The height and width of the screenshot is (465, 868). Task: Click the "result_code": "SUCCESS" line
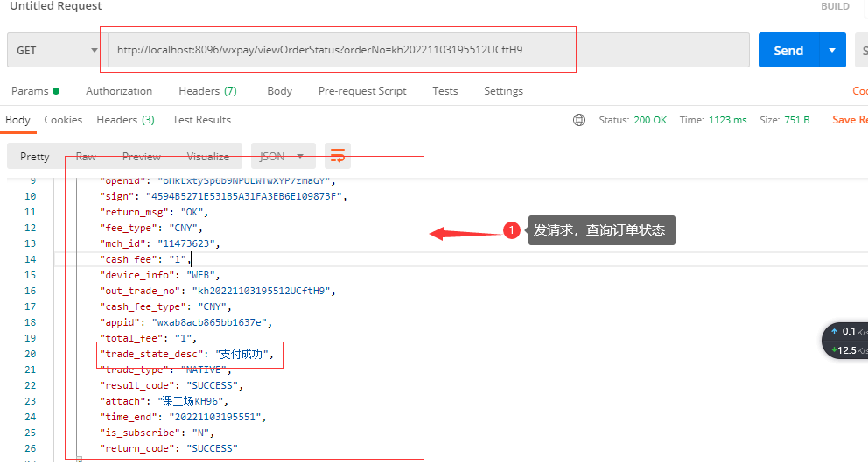coord(171,385)
